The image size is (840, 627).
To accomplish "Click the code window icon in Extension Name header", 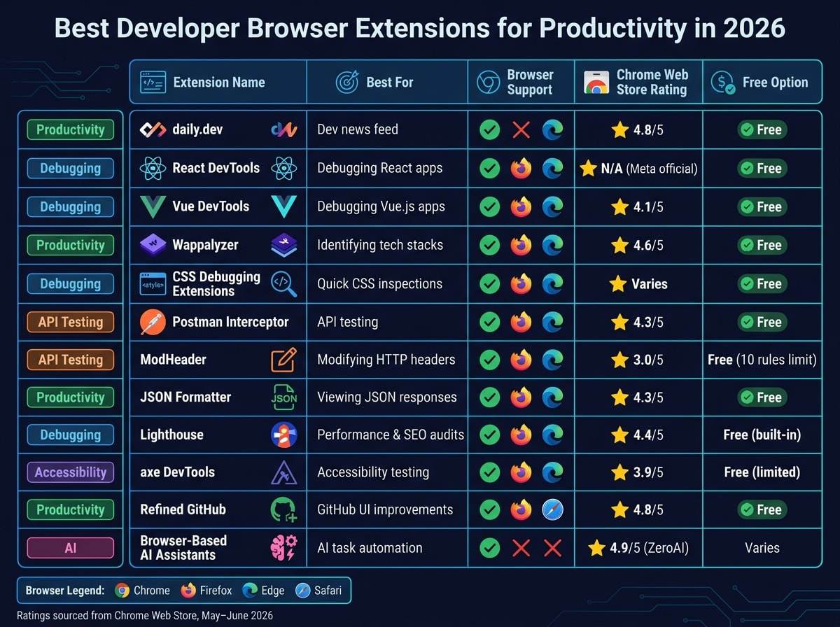I will [153, 82].
